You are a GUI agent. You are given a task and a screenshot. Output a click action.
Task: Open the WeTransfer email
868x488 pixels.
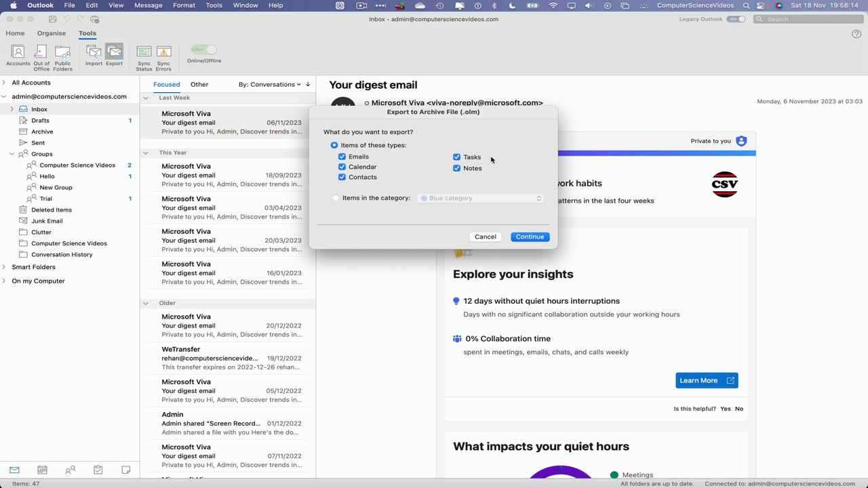click(227, 358)
